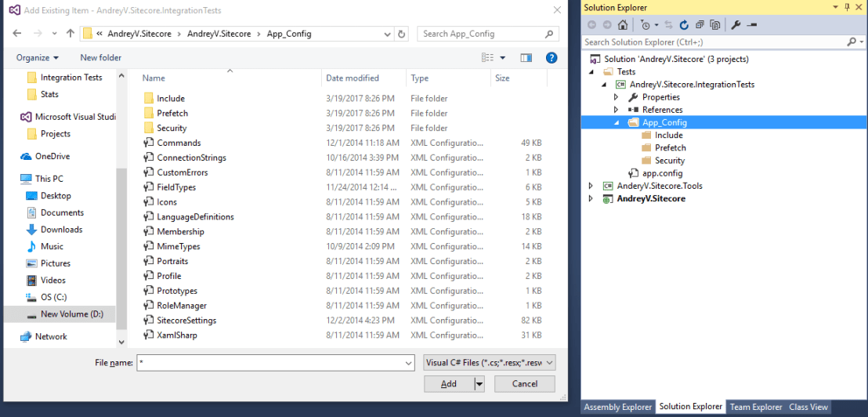
Task: Expand the AnderyV.Sitecore.Tools project
Action: (x=591, y=186)
